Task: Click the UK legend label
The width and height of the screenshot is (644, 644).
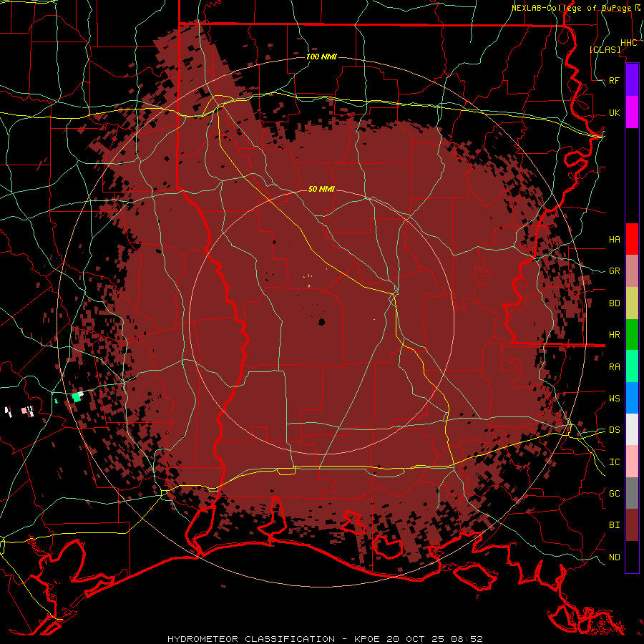Action: coord(614,112)
